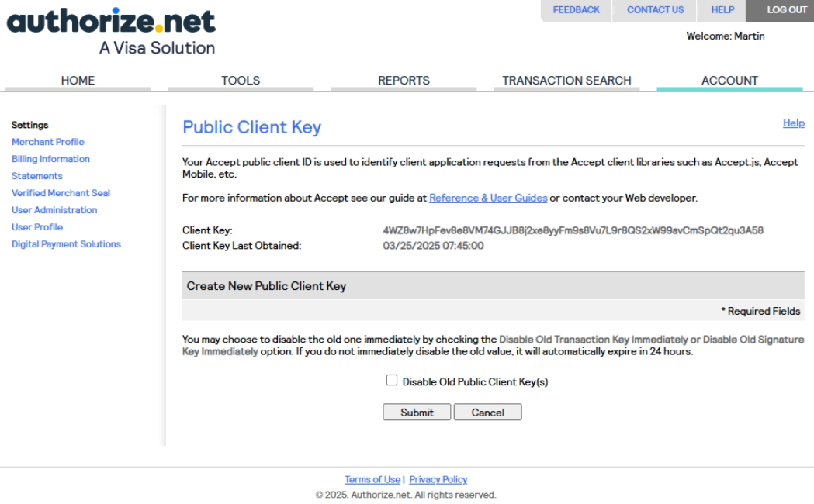Screen dimensions: 814x504
Task: Open the HOME tab
Action: pyautogui.click(x=78, y=81)
